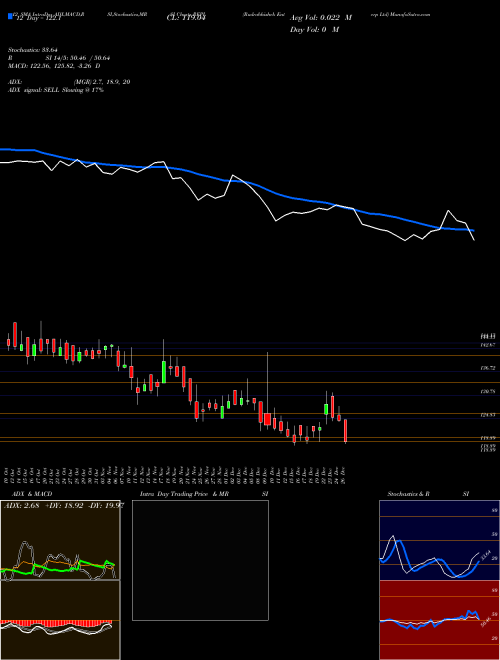Click the '(MGR) 2.7, 18.9, 20' ADX values

101,82
